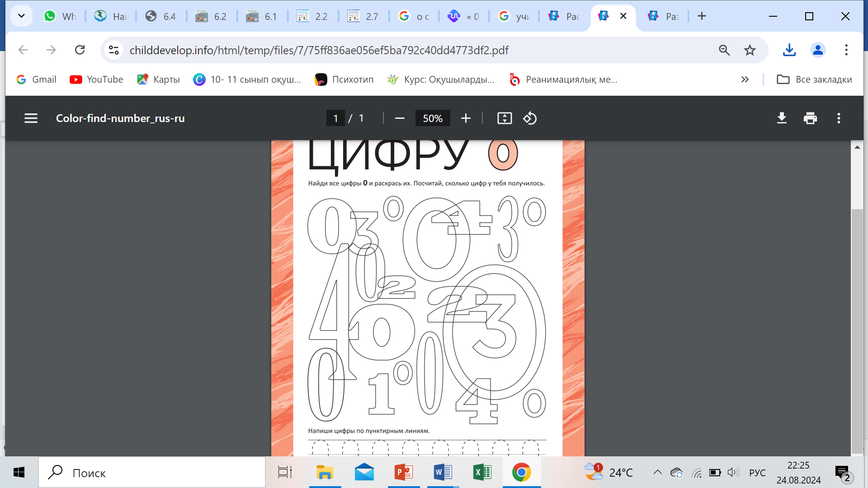Click the fit to page icon
868x488 pixels.
click(x=505, y=118)
